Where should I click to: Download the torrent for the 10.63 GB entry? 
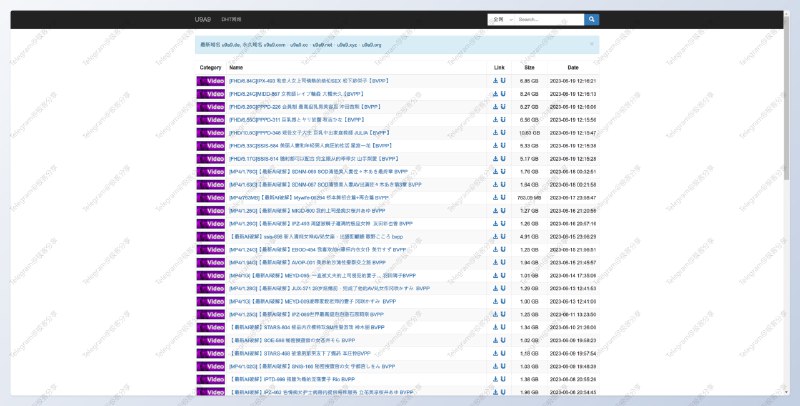pyautogui.click(x=495, y=132)
